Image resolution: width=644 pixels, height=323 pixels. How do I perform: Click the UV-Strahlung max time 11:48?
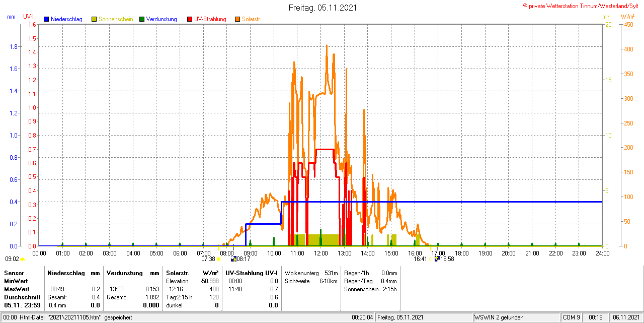click(235, 289)
